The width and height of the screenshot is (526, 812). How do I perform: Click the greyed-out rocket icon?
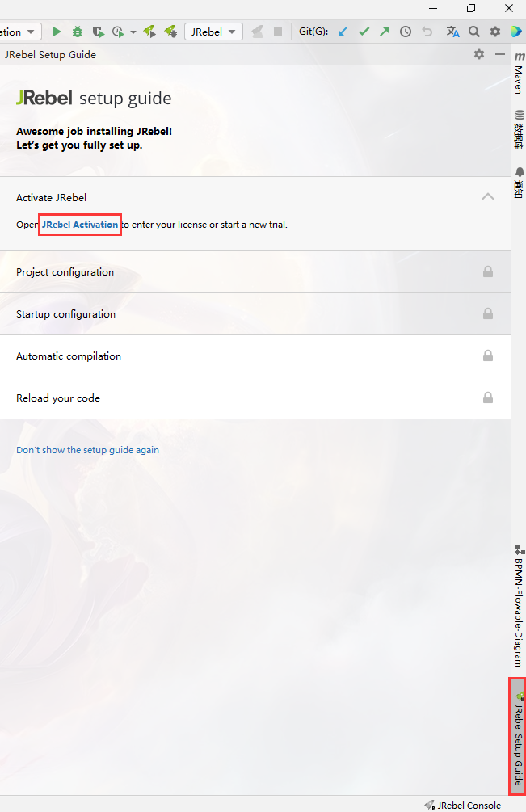click(257, 32)
